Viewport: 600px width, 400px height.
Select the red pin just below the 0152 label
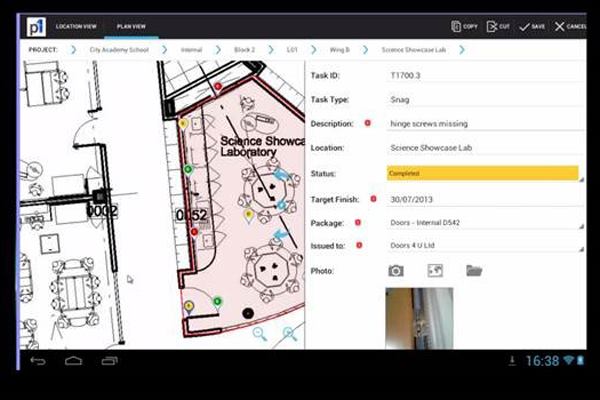[x=194, y=232]
